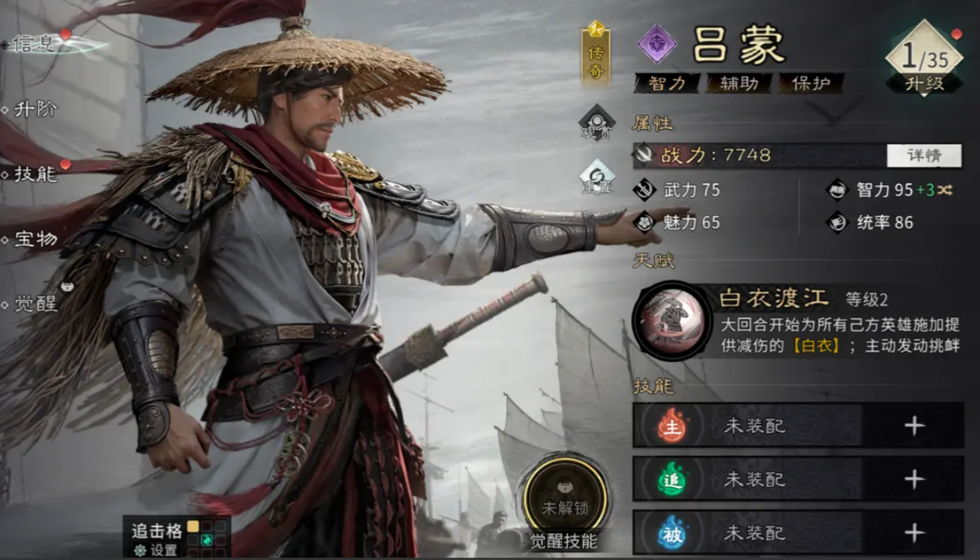The image size is (980, 560).
Task: Click the intelligence shuffle arrows icon
Action: click(x=944, y=190)
